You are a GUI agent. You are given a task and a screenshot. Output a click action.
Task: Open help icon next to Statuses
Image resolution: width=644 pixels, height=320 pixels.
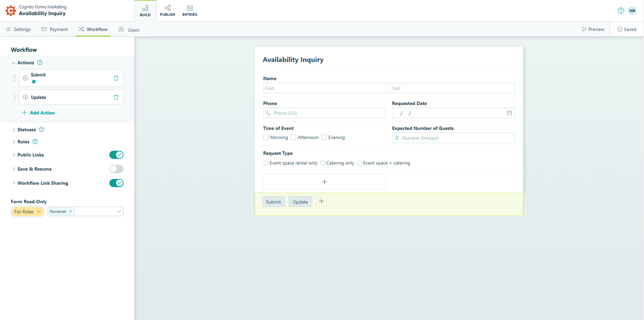(x=42, y=130)
